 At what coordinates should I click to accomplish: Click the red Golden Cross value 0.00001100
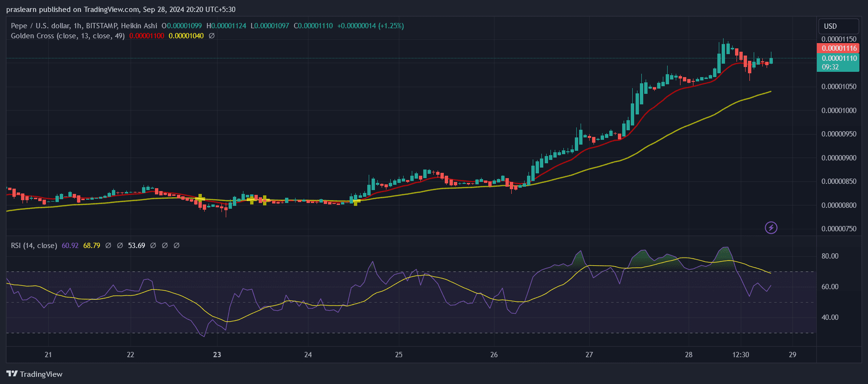pyautogui.click(x=147, y=36)
